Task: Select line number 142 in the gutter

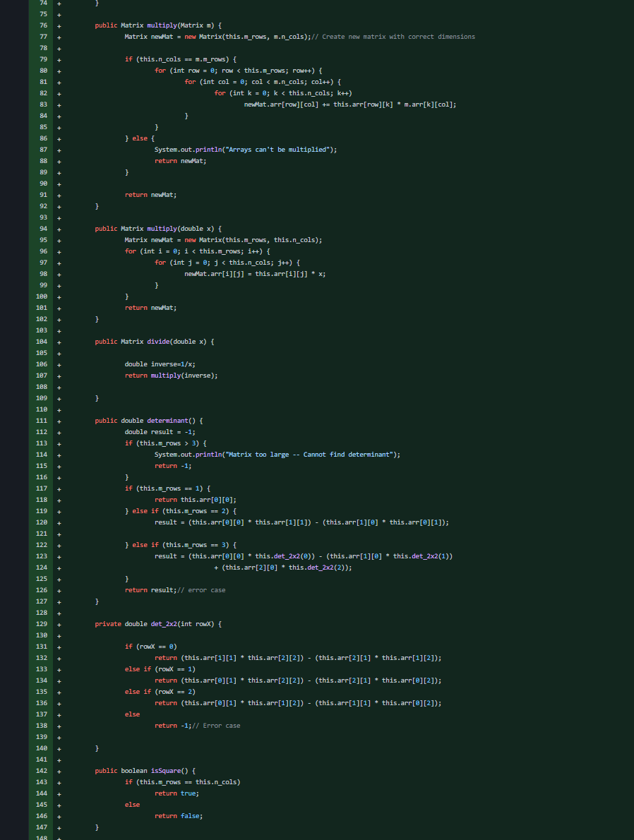Action: coord(41,771)
